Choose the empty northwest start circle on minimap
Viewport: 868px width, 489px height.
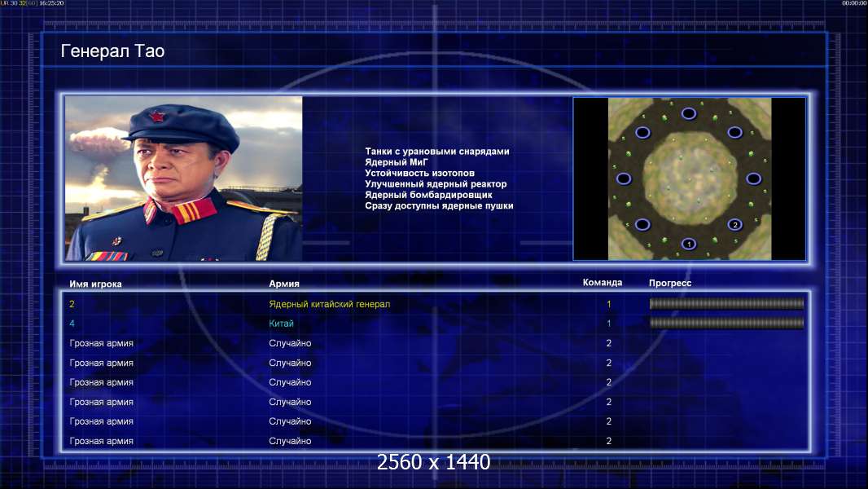(x=642, y=132)
